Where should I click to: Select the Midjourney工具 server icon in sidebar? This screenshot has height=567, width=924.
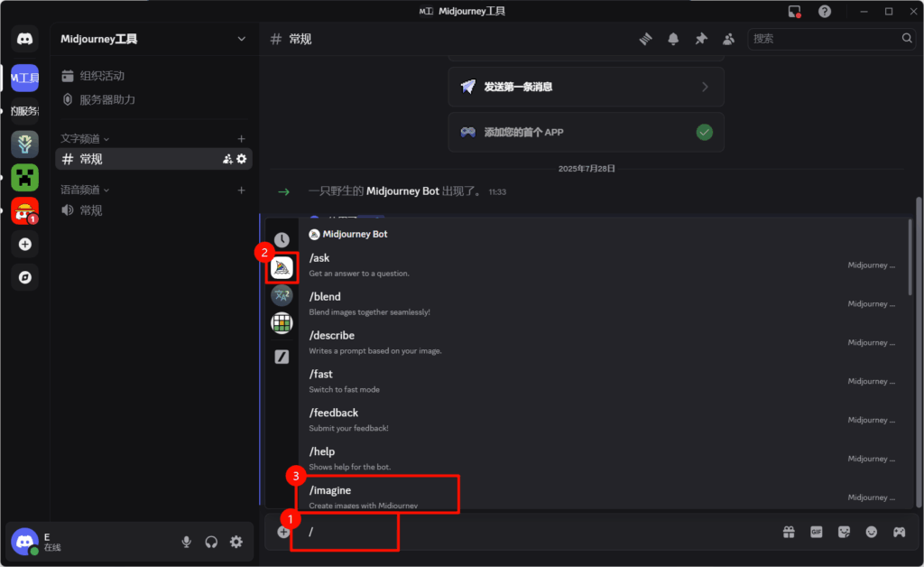(24, 78)
